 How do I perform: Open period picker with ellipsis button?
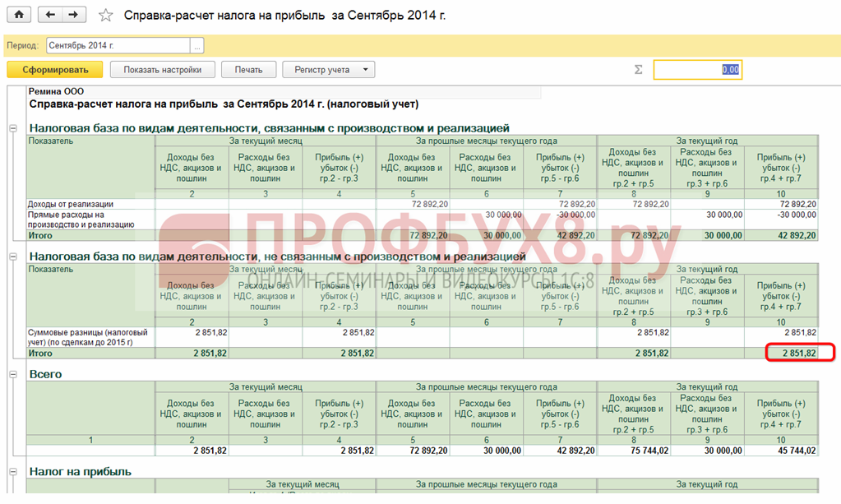coord(196,46)
